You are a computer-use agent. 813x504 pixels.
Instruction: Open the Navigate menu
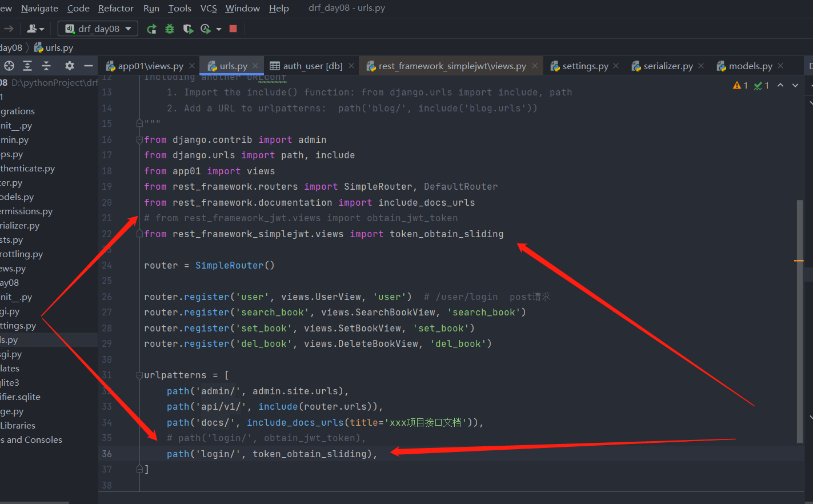(x=39, y=8)
